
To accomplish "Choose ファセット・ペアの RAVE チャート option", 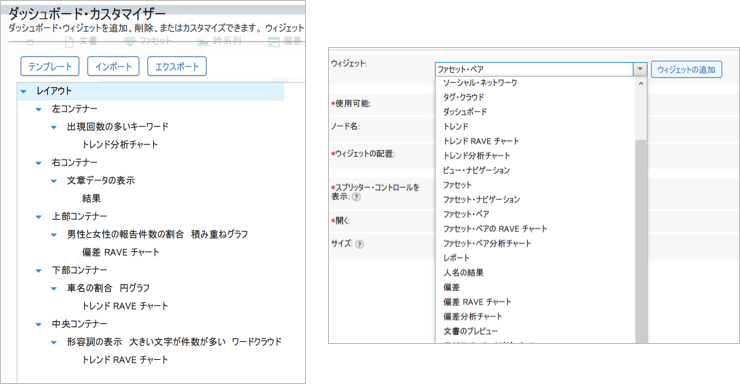I will (x=495, y=229).
